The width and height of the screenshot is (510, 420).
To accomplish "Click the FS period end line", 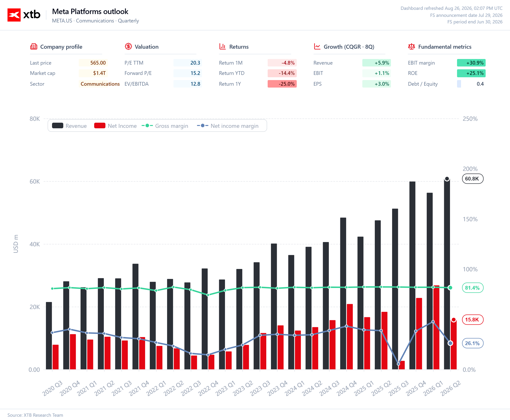I will pyautogui.click(x=475, y=22).
